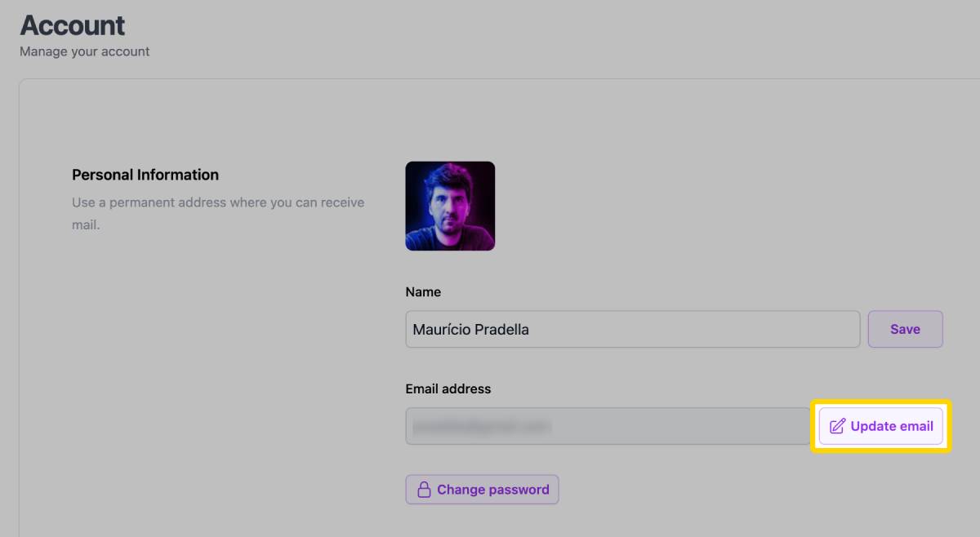Image resolution: width=980 pixels, height=537 pixels.
Task: Click the Manage your account subtitle
Action: 84,51
